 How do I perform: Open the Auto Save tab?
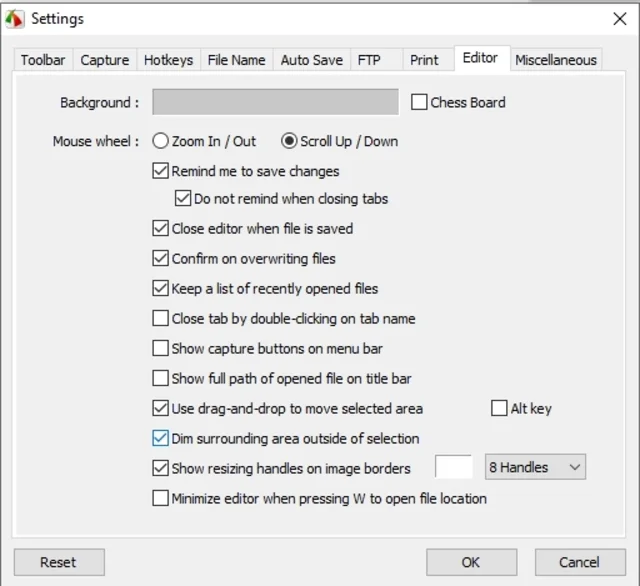point(311,60)
